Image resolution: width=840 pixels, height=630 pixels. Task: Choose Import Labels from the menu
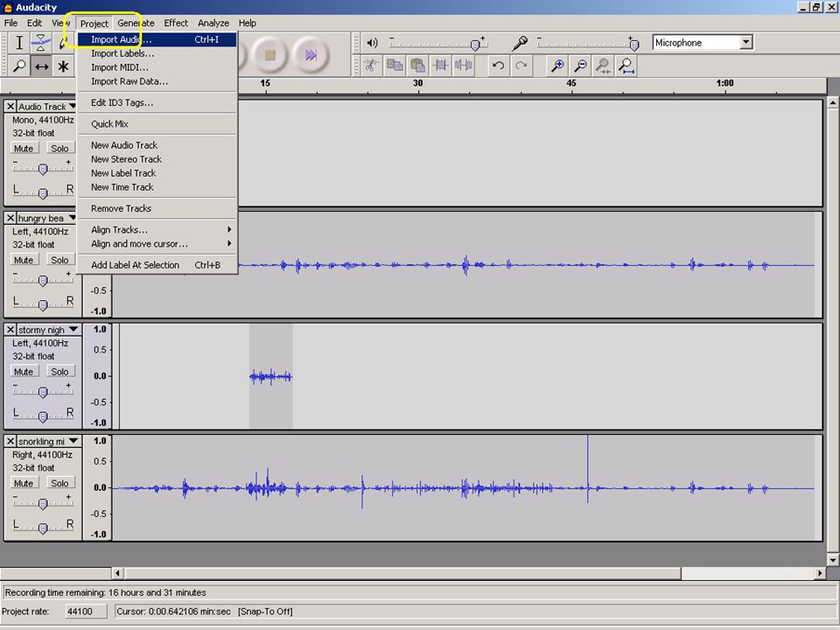pos(157,53)
